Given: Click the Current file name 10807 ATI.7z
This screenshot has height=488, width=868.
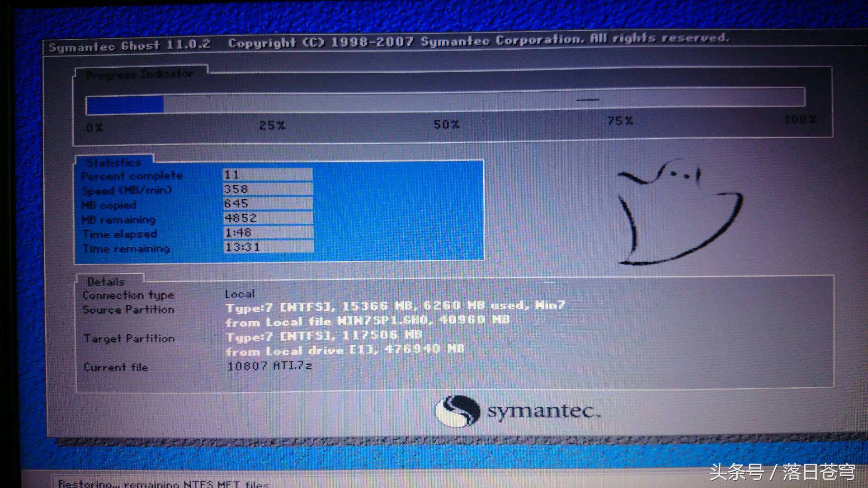Looking at the screenshot, I should (269, 366).
